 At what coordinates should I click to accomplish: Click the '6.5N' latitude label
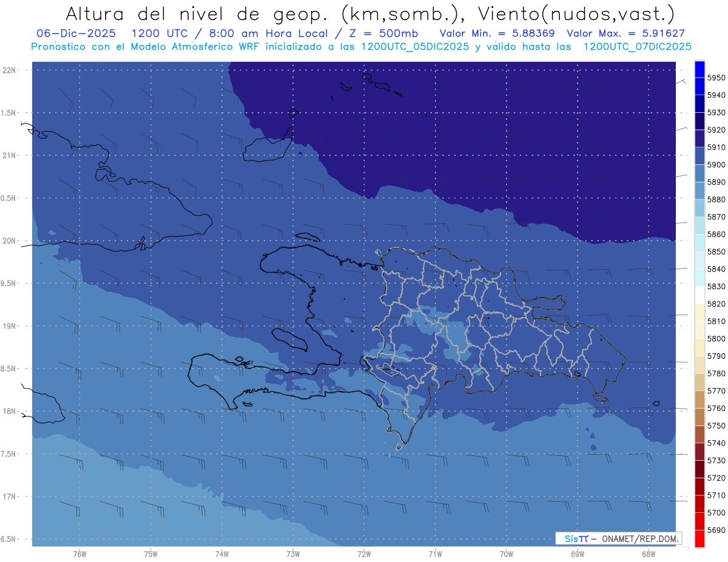point(8,539)
